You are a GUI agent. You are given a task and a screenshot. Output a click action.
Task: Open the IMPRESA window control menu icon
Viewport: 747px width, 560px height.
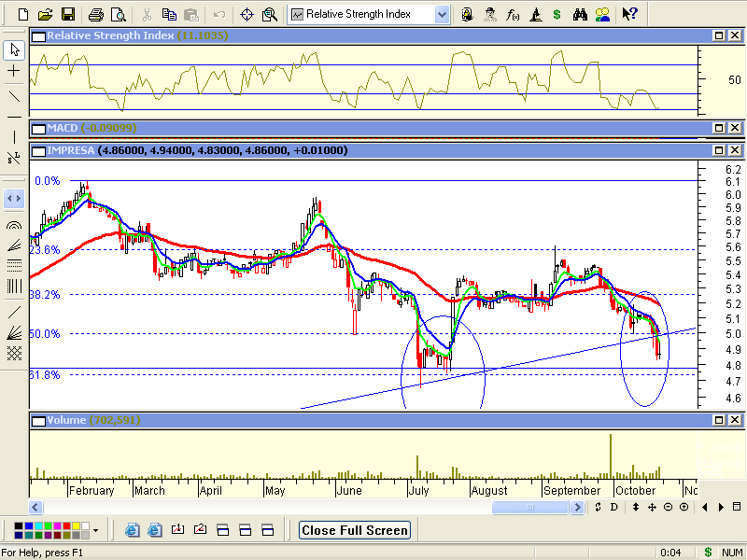(x=38, y=151)
